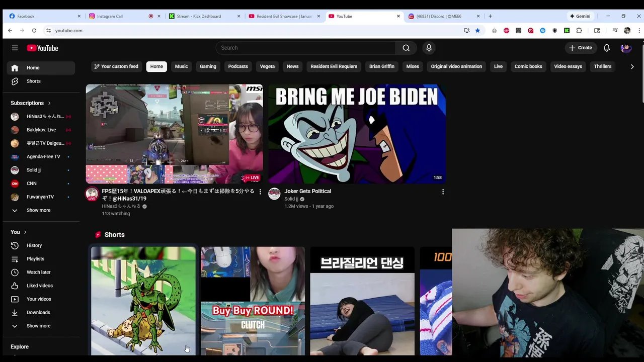Select the Brian Griffin chip
Screen dimensions: 644x362
coord(382,66)
